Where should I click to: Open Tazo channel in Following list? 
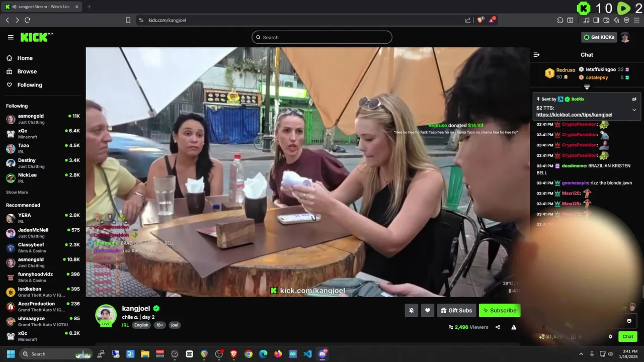coord(43,148)
